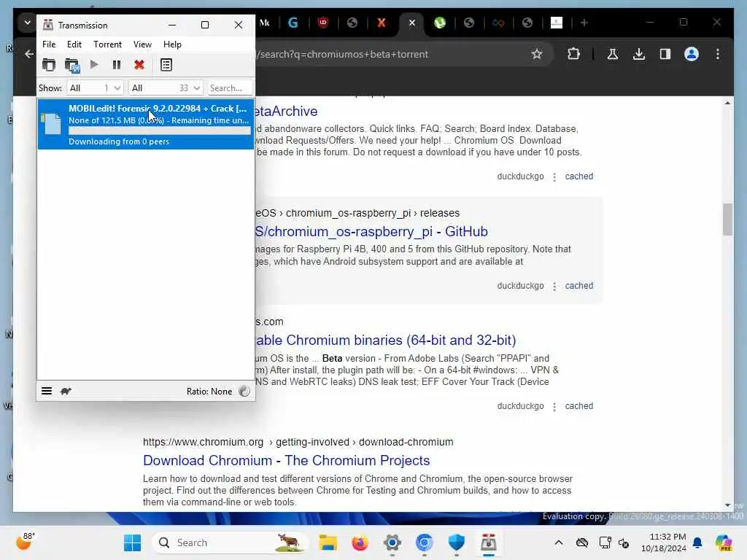The height and width of the screenshot is (560, 747).
Task: Open the chromium_os-raspberry_pi GitHub result
Action: [x=371, y=231]
